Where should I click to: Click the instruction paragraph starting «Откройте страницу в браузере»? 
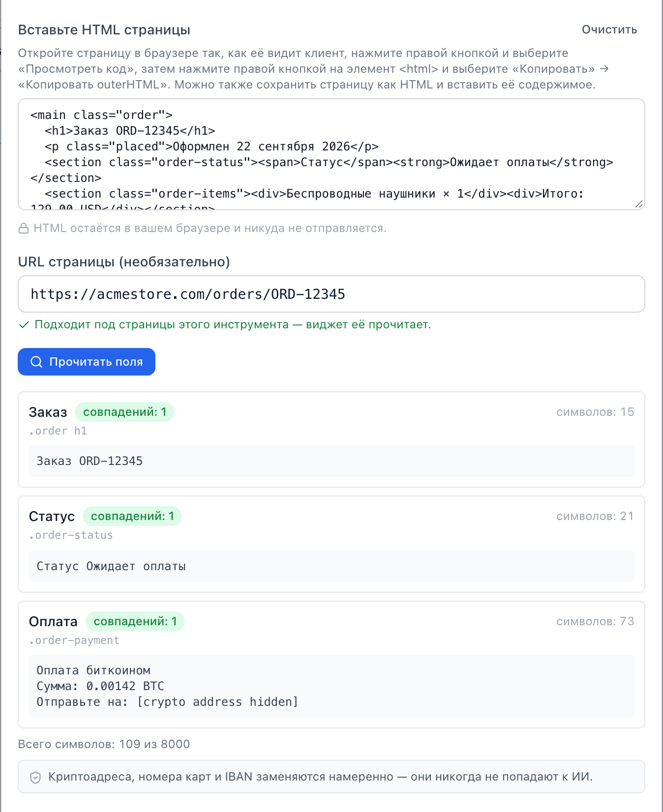(314, 69)
